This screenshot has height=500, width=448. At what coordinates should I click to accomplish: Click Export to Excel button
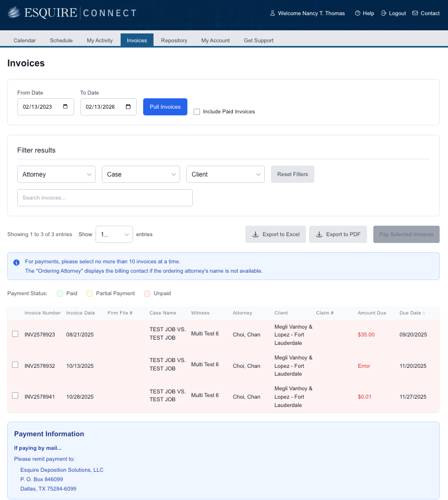click(x=276, y=235)
